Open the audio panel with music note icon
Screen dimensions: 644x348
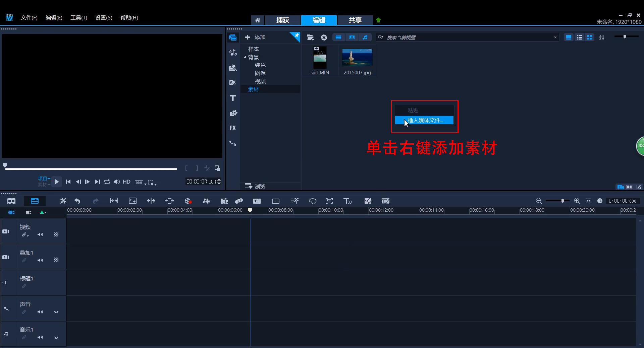pyautogui.click(x=233, y=52)
